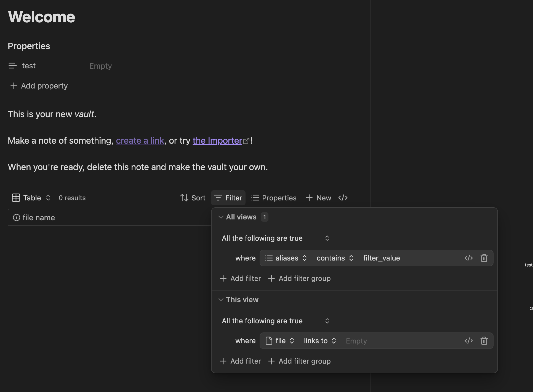Delete the file links to filter
Viewport: 533px width, 392px height.
click(484, 341)
